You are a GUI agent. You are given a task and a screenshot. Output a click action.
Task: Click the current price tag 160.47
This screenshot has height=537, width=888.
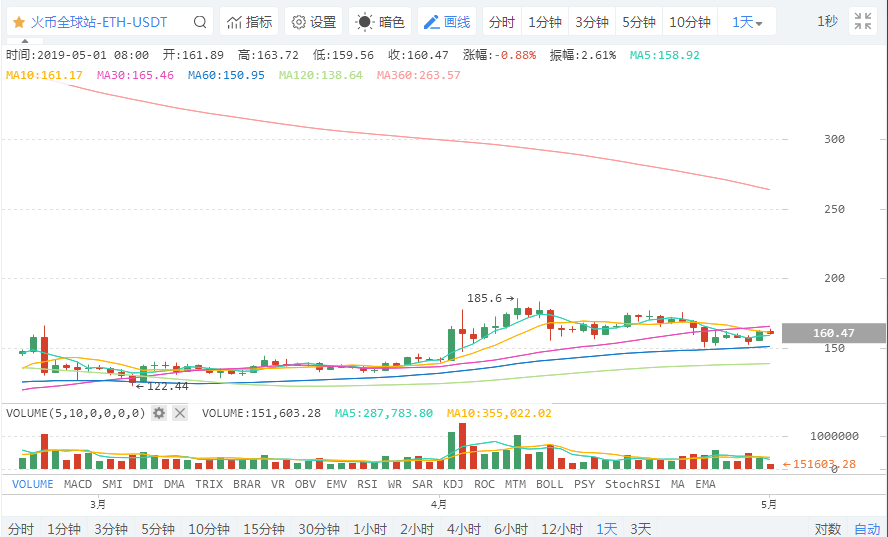[834, 333]
